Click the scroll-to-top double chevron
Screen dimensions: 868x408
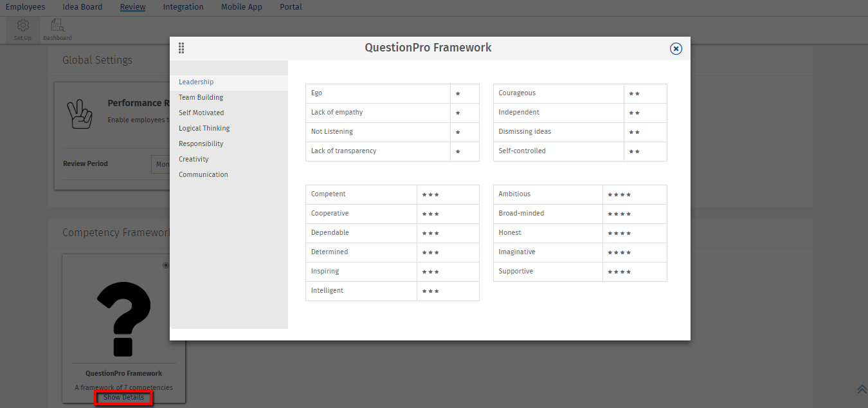click(x=862, y=389)
